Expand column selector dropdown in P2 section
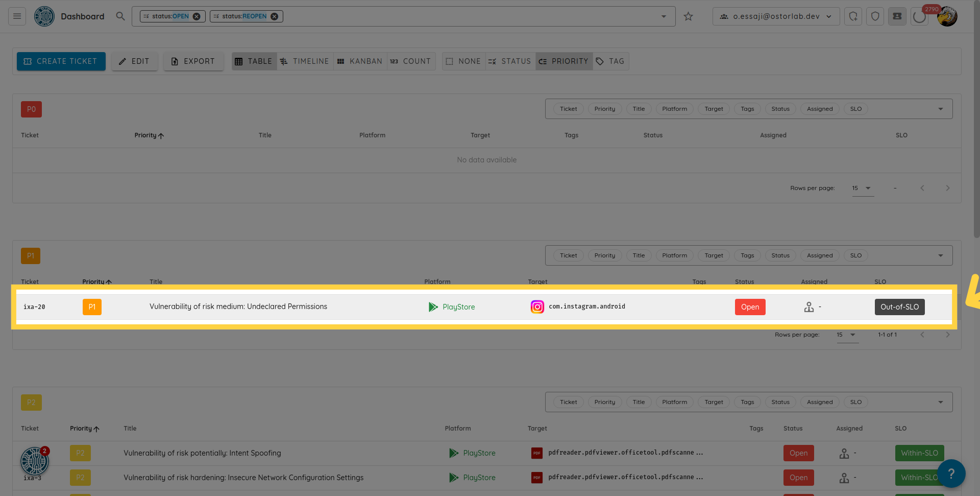This screenshot has width=980, height=496. 941,402
